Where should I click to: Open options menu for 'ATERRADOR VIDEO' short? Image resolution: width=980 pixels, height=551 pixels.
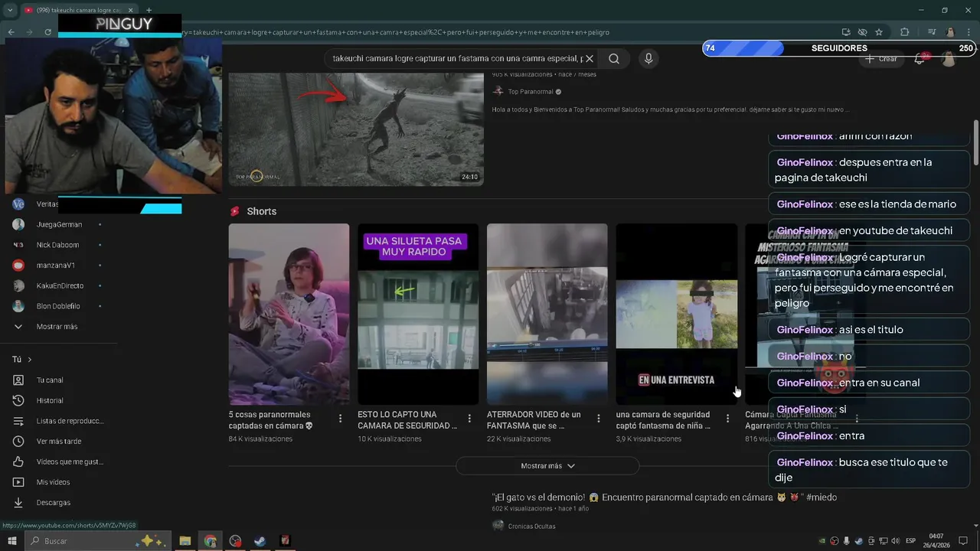[x=599, y=419]
